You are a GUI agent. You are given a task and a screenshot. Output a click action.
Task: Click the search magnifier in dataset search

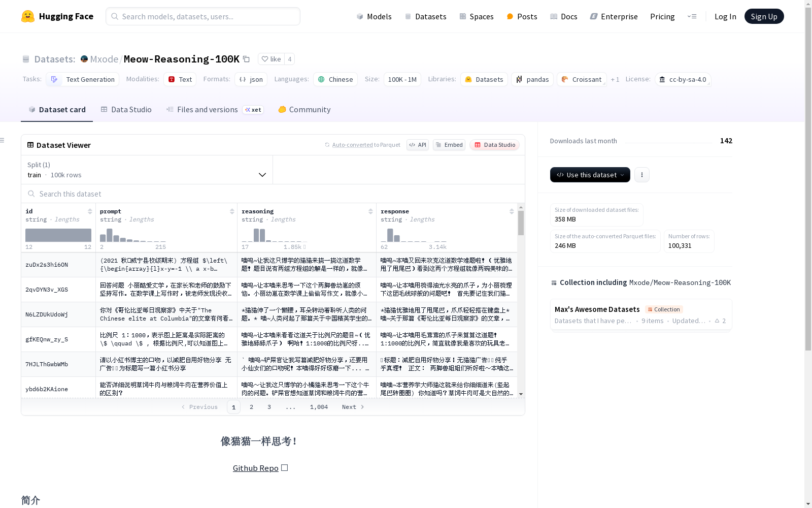[31, 194]
